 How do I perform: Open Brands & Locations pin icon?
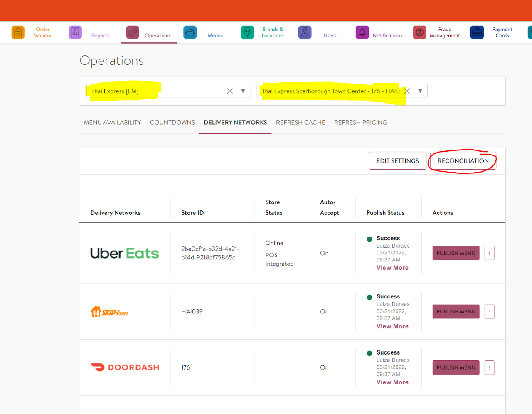click(247, 32)
